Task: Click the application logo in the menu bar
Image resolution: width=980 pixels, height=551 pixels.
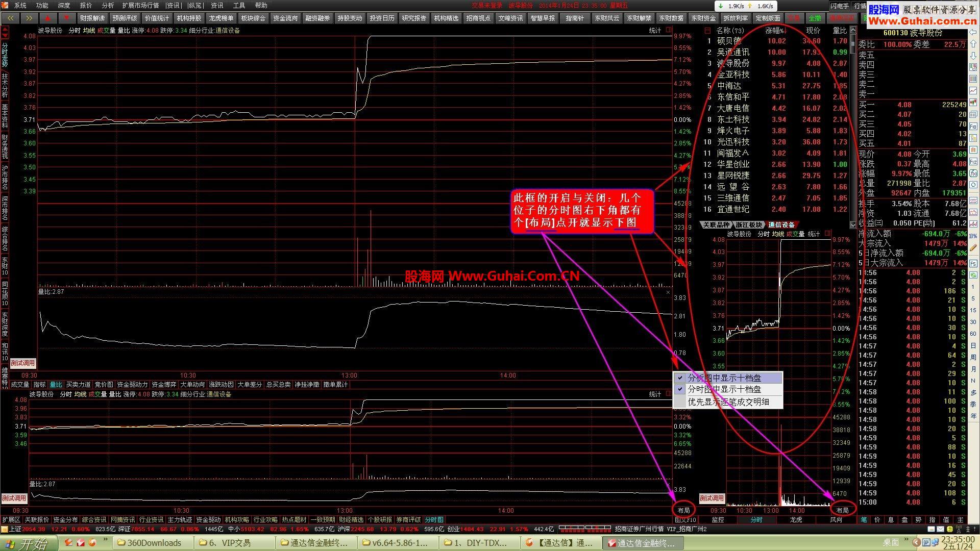Action: (x=5, y=5)
